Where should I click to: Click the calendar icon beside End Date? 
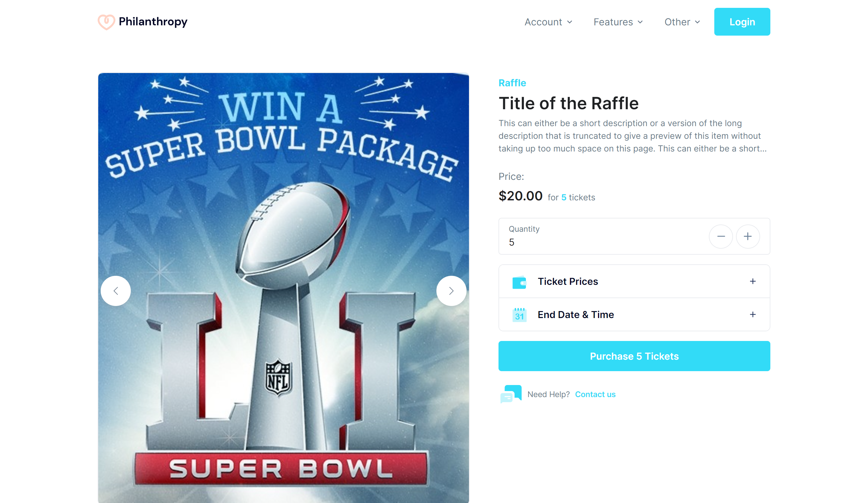coord(519,315)
